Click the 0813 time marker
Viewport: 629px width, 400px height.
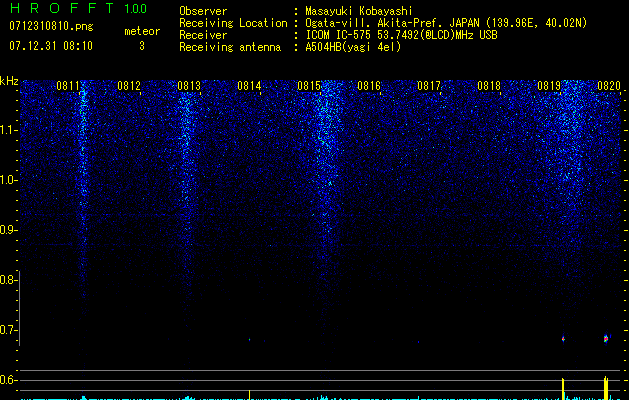189,86
